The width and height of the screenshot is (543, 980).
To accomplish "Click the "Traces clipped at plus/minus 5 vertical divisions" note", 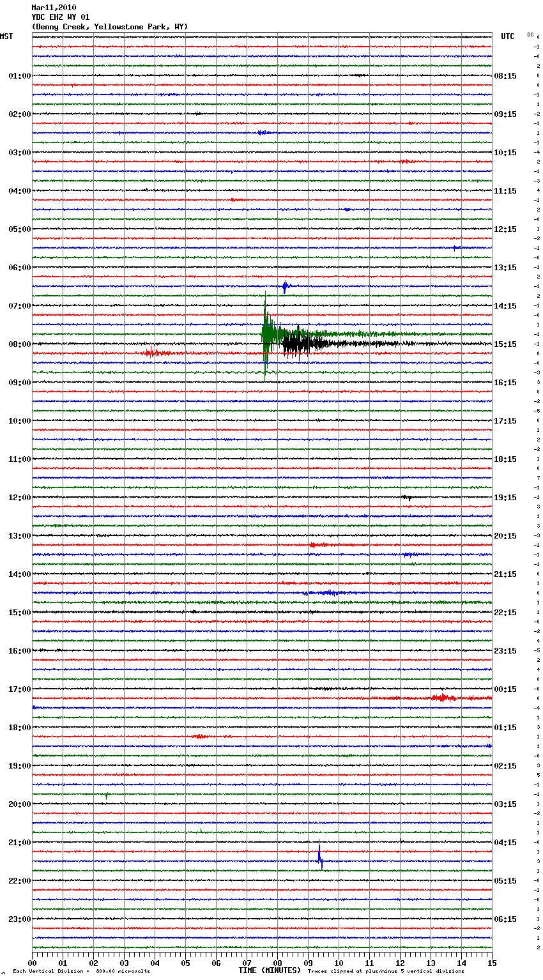I will 386,972.
